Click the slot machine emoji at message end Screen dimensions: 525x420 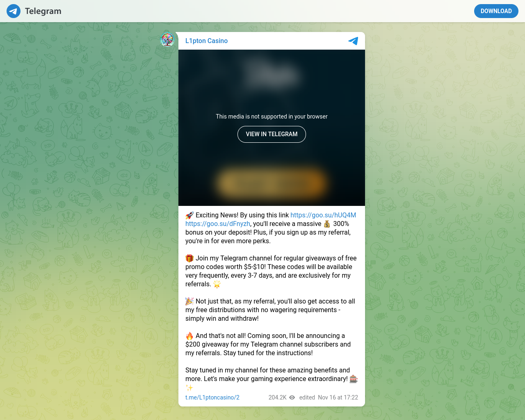click(x=354, y=379)
